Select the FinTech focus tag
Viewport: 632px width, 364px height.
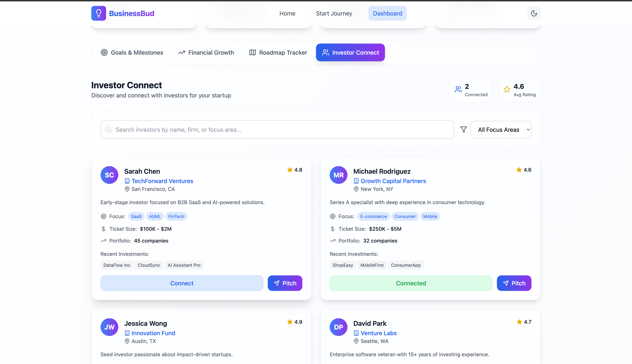(x=176, y=217)
